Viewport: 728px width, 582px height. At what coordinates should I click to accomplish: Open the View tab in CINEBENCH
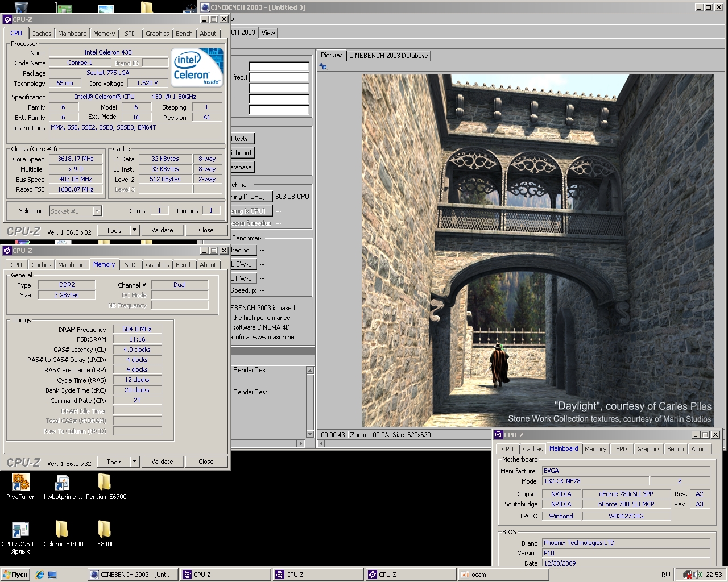tap(268, 33)
